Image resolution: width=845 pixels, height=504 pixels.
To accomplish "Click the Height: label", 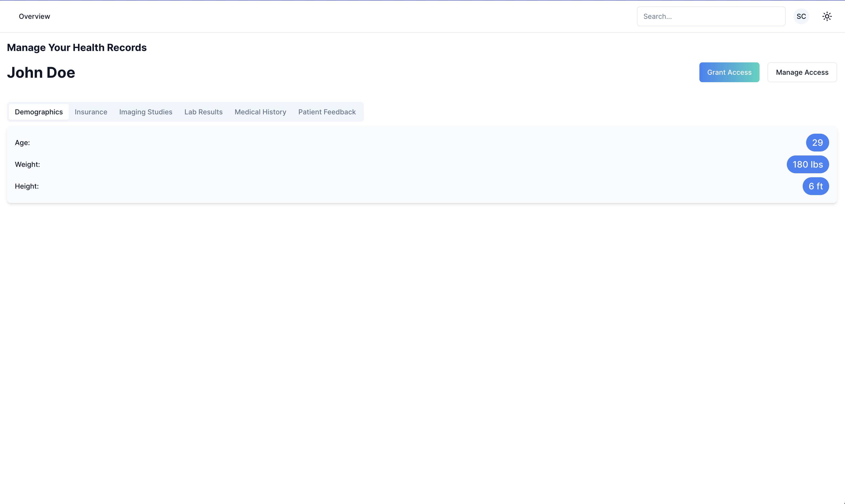I will click(x=27, y=186).
